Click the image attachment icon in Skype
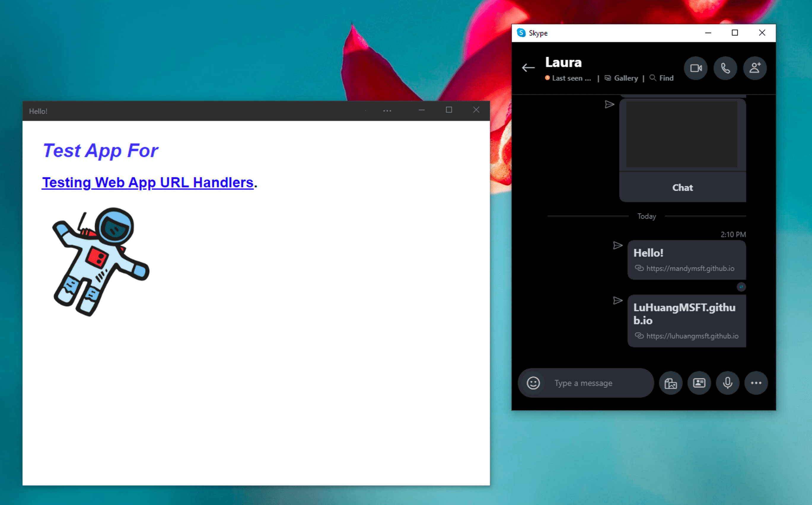 [x=670, y=382]
